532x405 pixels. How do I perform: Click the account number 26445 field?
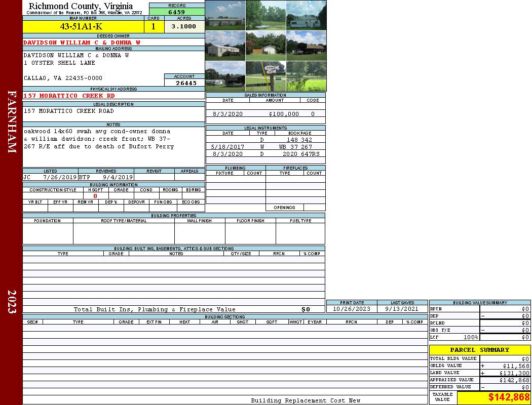pos(184,83)
